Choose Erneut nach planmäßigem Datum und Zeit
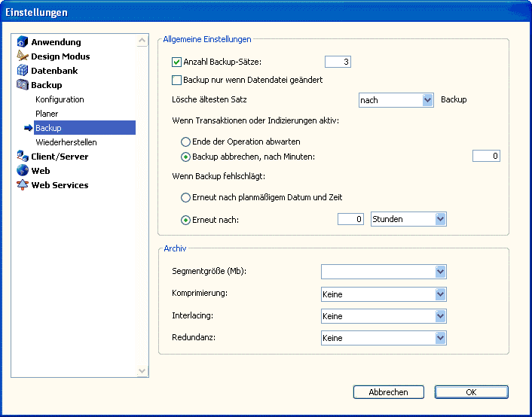Screen dimensions: 532x417 (185, 197)
